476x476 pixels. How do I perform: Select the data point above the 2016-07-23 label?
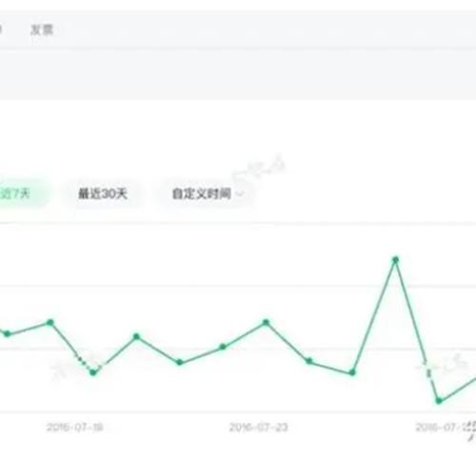(x=266, y=323)
